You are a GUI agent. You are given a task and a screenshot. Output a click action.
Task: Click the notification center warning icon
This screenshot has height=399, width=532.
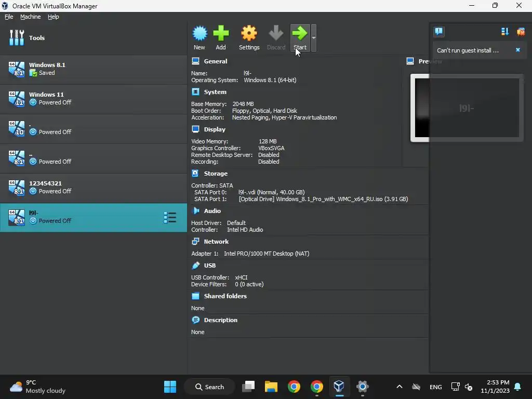pos(438,32)
